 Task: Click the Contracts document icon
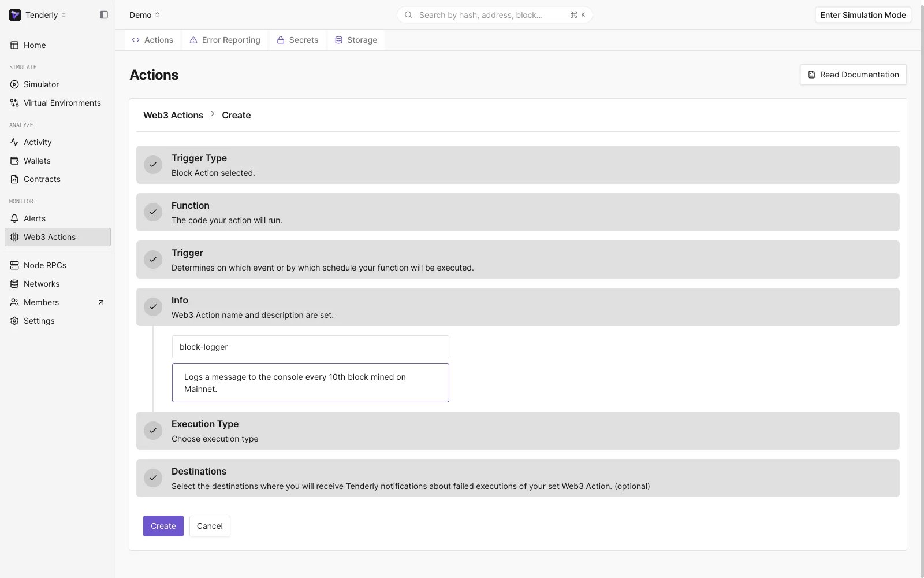point(14,179)
